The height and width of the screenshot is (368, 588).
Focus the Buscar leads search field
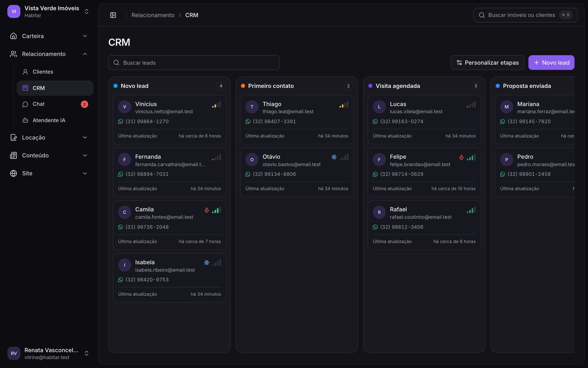click(x=194, y=63)
